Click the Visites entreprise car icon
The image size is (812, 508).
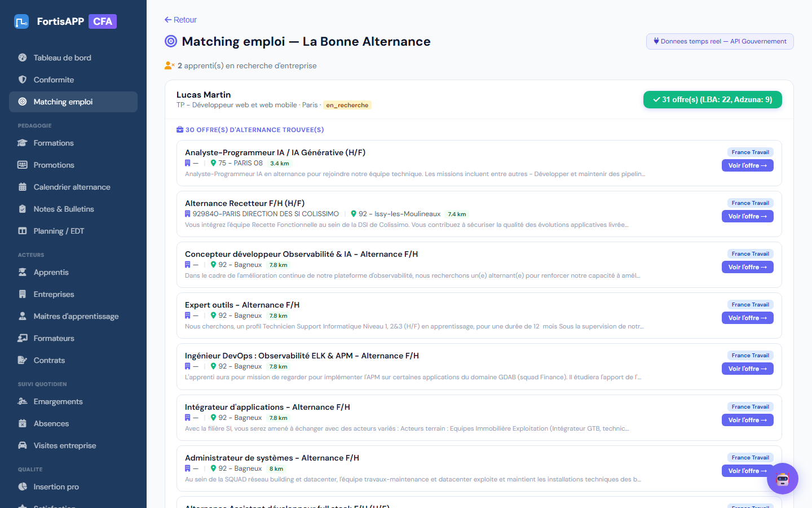click(x=23, y=445)
